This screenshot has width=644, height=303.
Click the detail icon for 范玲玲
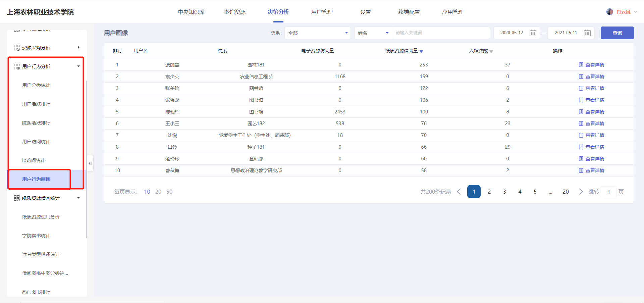pyautogui.click(x=581, y=159)
